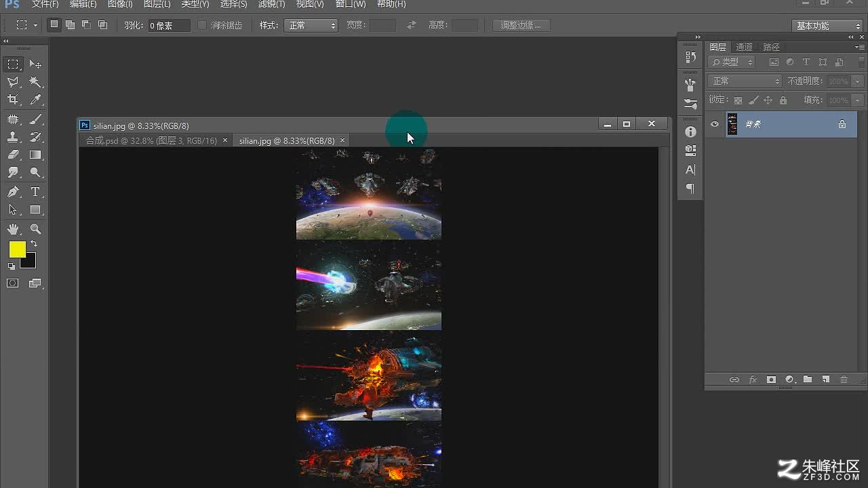Lock transparent pixels
The width and height of the screenshot is (868, 488).
click(x=738, y=100)
